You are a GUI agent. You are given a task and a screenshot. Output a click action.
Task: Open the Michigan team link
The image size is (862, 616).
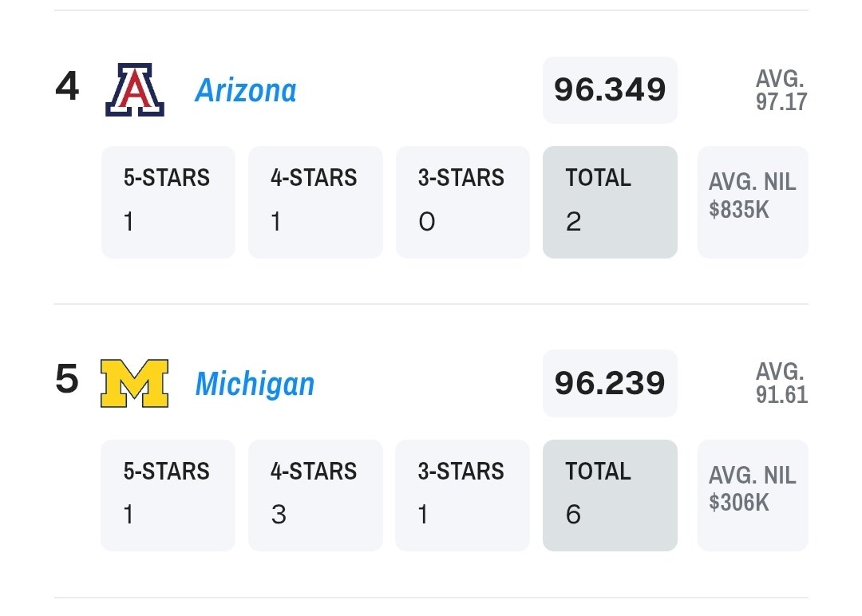pos(255,384)
